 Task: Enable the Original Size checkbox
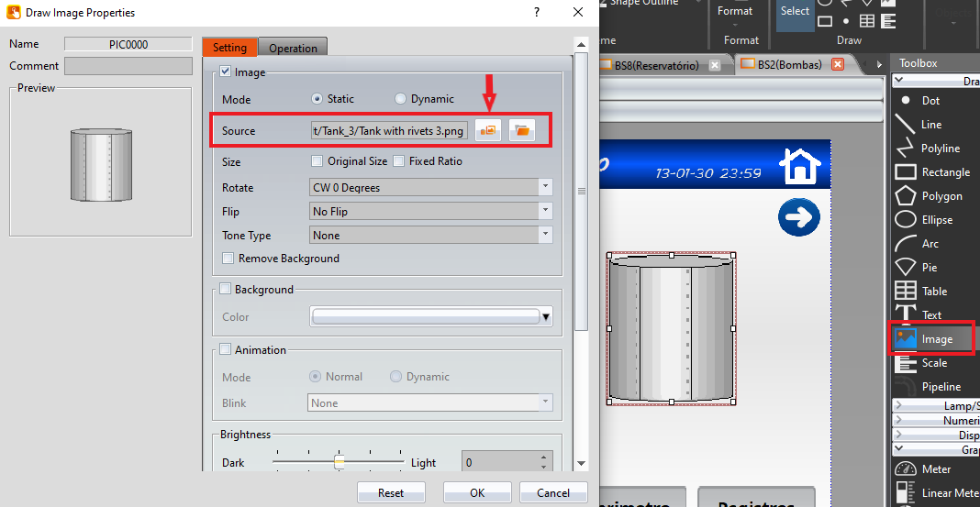317,161
